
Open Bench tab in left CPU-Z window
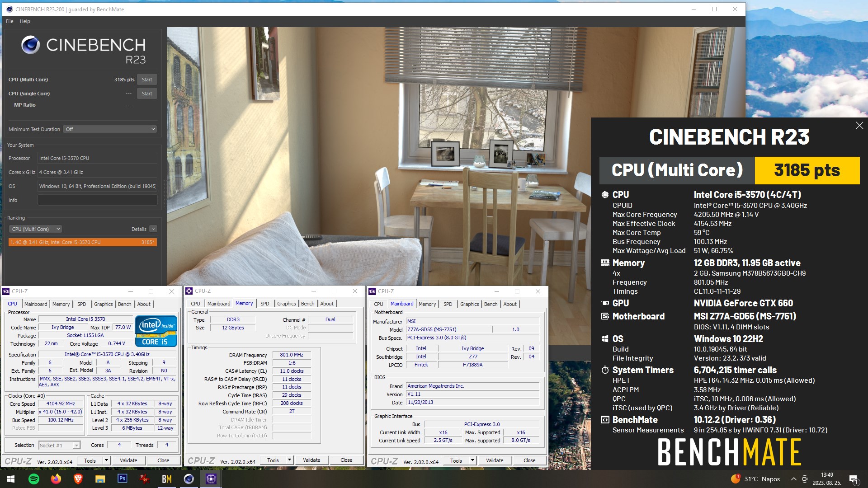click(x=125, y=304)
